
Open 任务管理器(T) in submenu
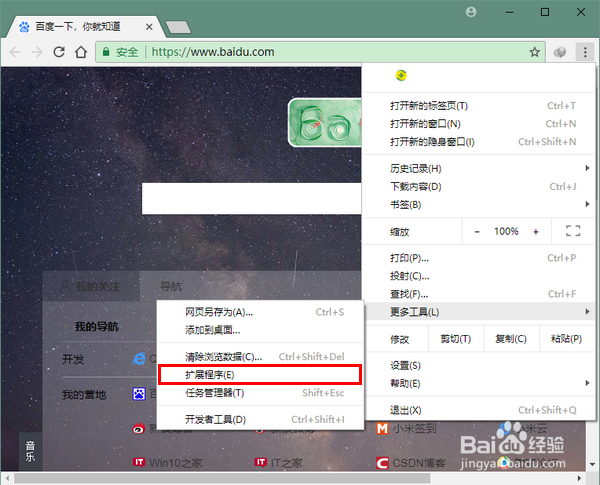(260, 393)
